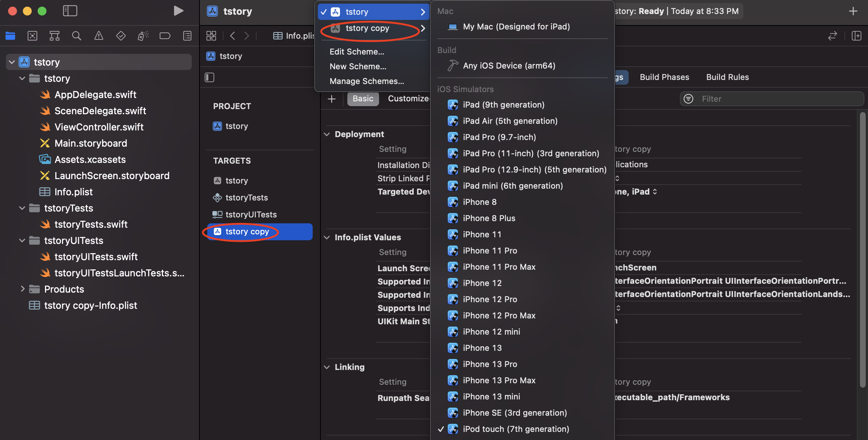The width and height of the screenshot is (868, 440).
Task: Toggle the left navigator sidebar
Action: pyautogui.click(x=70, y=11)
